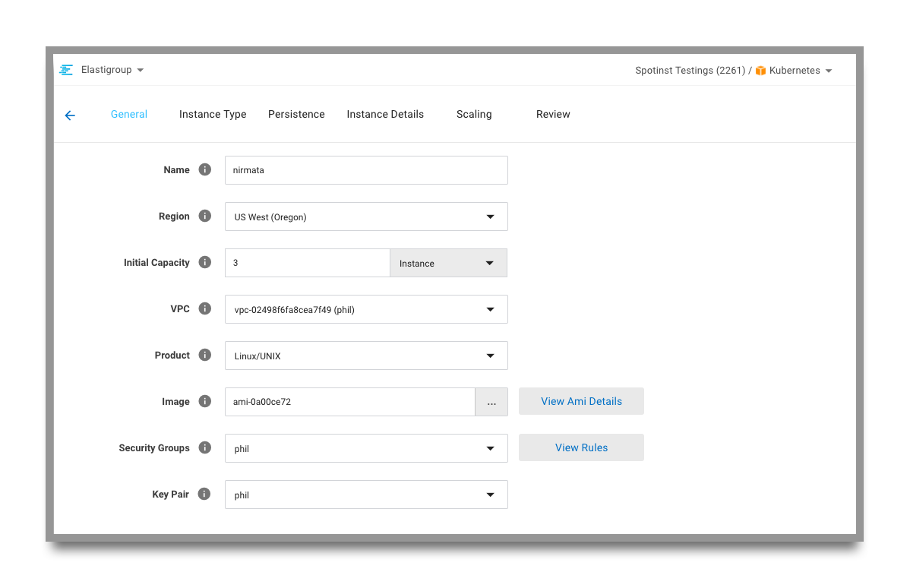Show info tooltip for Image
This screenshot has height=588, width=910.
tap(205, 401)
